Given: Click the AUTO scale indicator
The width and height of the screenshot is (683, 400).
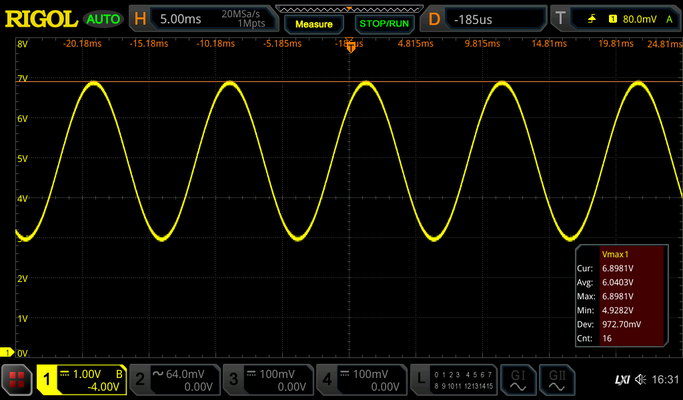Looking at the screenshot, I should 103,19.
